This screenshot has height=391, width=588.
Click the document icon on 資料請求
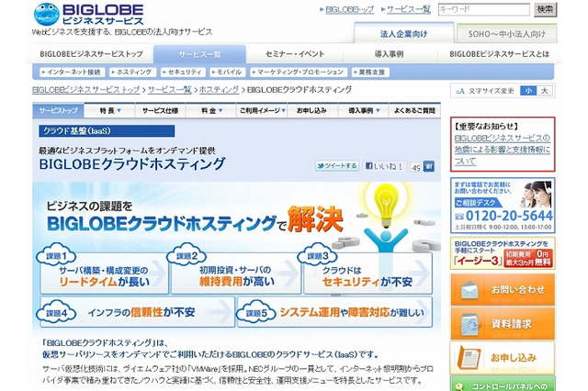(469, 324)
